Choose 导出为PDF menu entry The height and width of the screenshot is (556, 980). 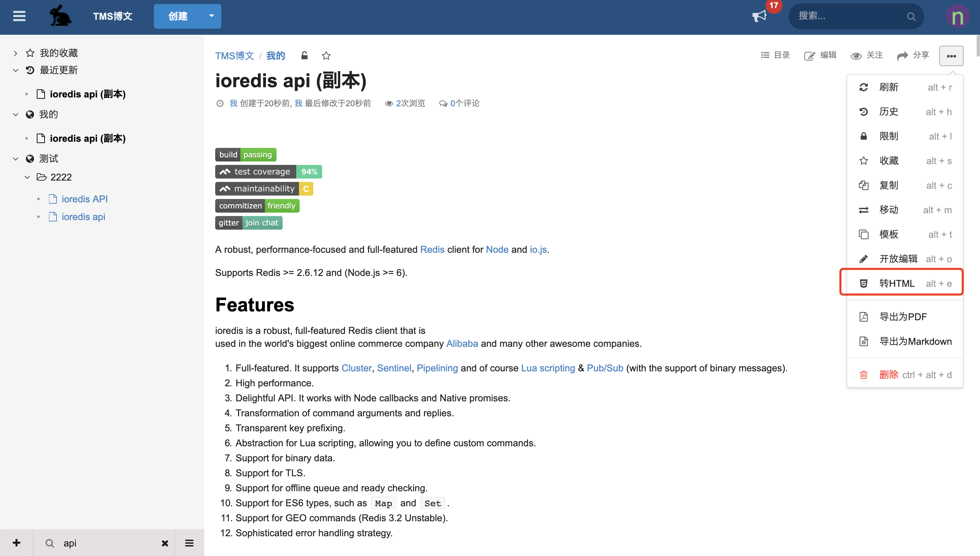[905, 316]
